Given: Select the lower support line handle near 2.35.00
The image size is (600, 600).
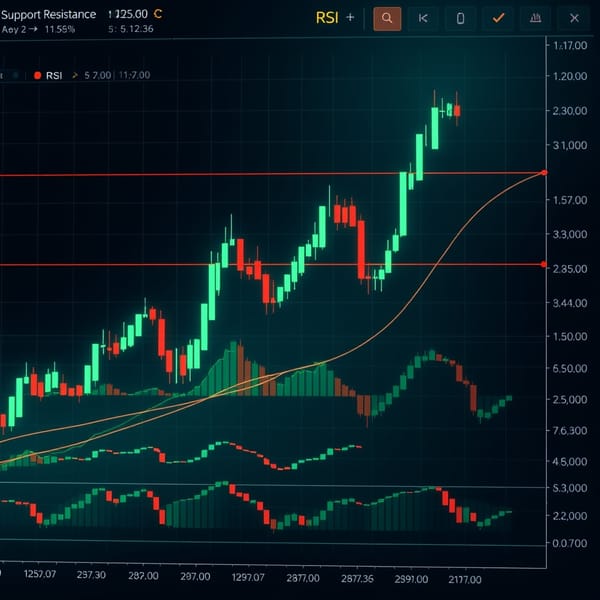Looking at the screenshot, I should coord(544,264).
